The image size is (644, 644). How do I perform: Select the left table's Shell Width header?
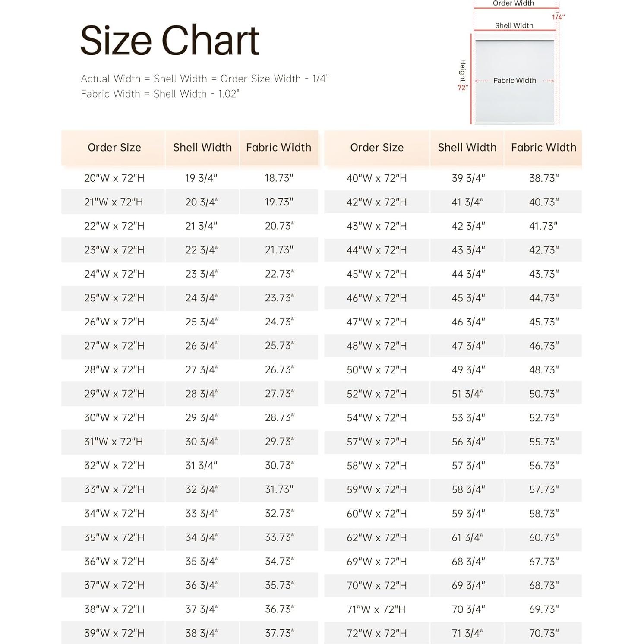tap(202, 148)
